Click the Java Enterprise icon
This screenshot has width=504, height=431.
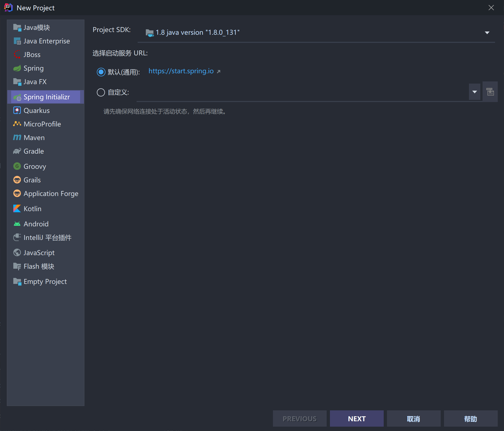(17, 41)
